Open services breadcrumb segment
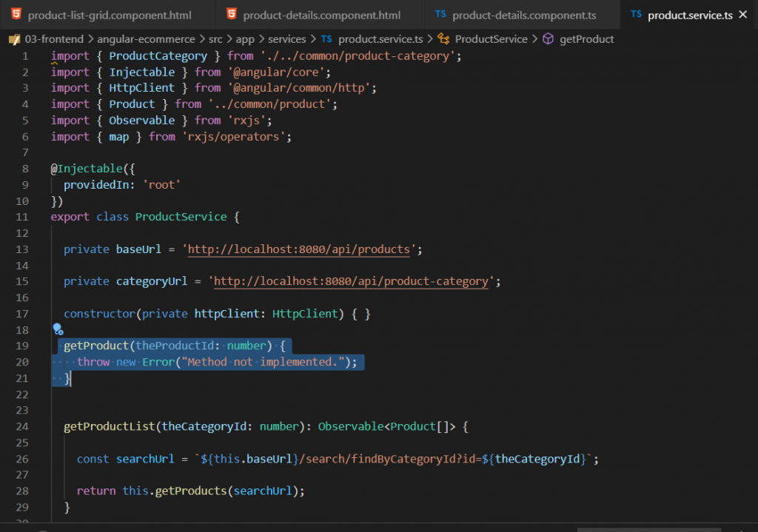This screenshot has width=758, height=532. pos(287,39)
